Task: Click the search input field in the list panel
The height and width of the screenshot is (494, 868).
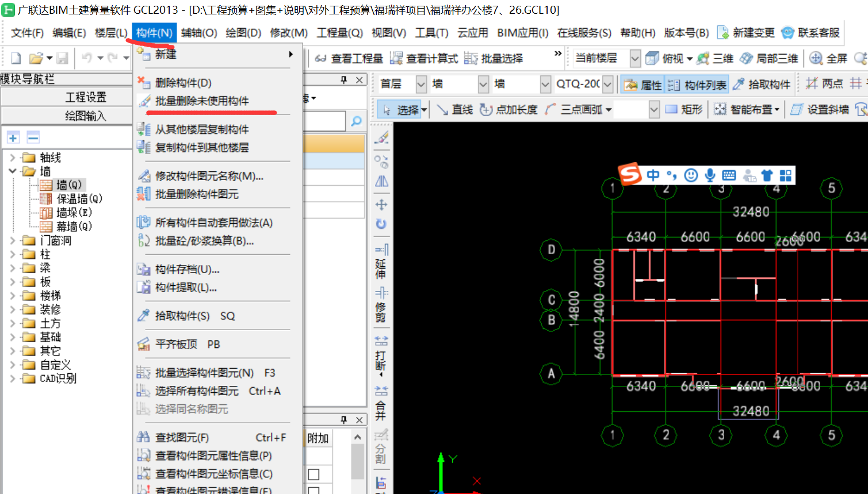Action: tap(325, 121)
